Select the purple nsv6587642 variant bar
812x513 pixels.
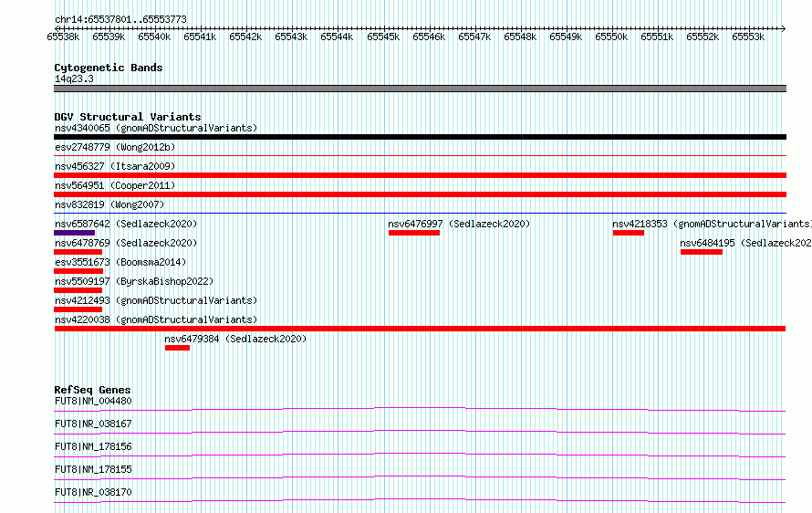point(74,233)
